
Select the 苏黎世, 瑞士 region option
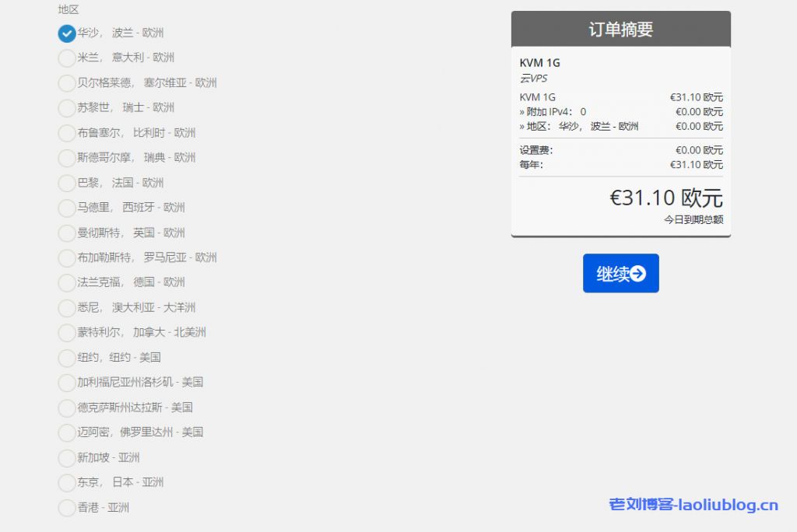click(66, 108)
